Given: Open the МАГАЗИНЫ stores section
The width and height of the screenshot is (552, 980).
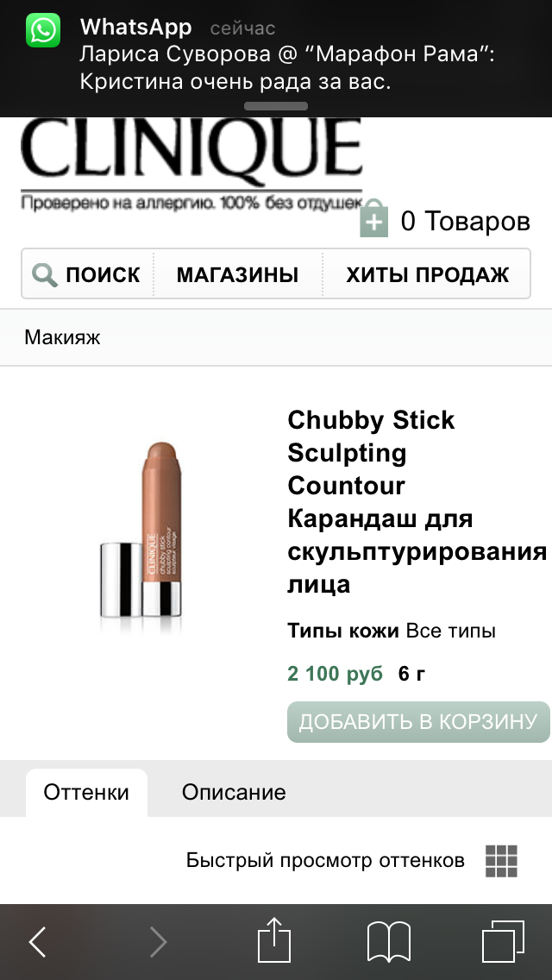Looking at the screenshot, I should 237,274.
